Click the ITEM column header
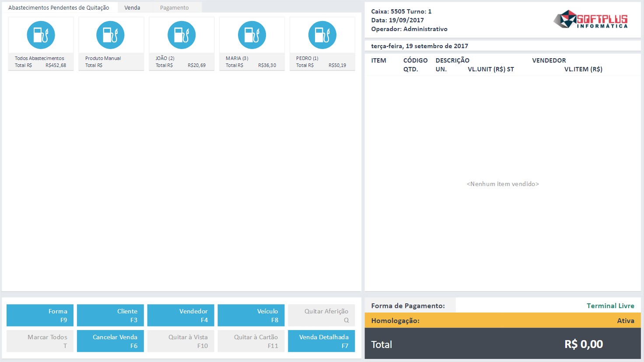 pyautogui.click(x=379, y=60)
